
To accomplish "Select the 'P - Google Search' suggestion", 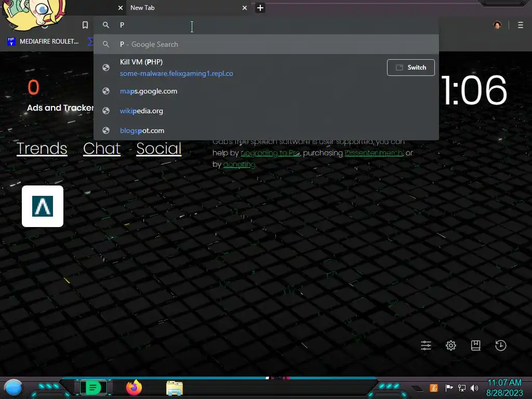I will pyautogui.click(x=267, y=45).
